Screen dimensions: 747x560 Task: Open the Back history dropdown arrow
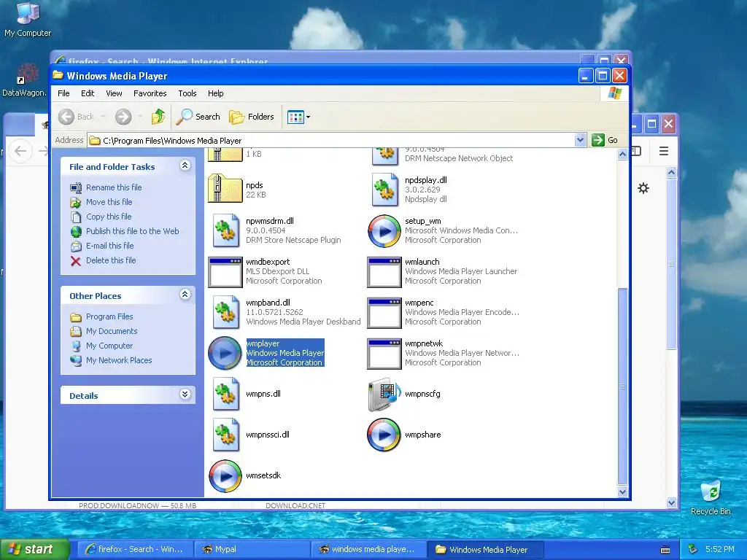tap(103, 117)
